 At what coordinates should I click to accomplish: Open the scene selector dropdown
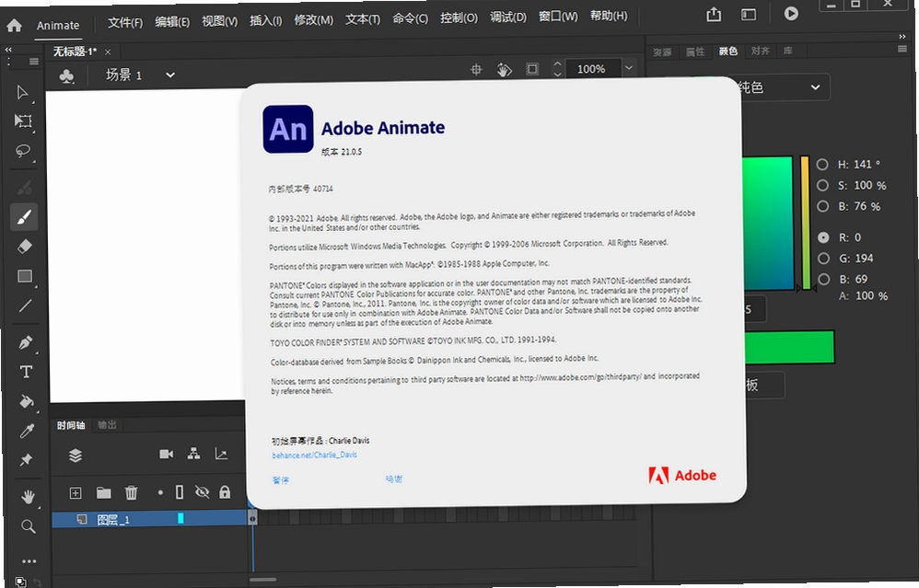pos(170,75)
